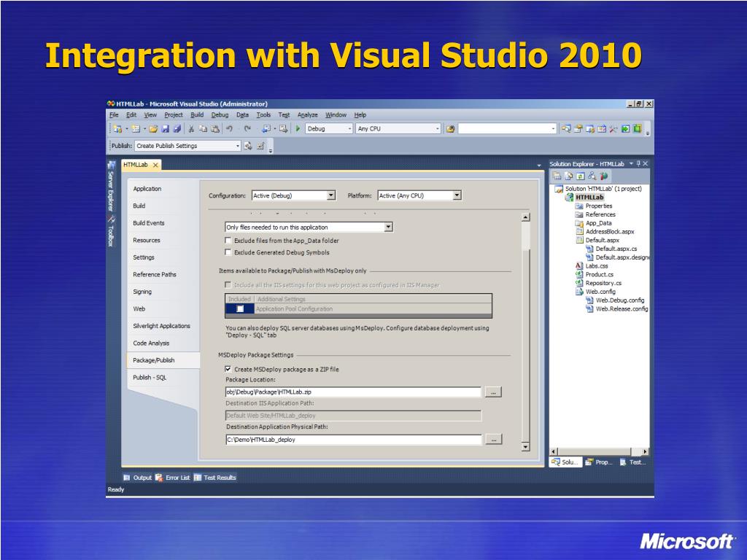The width and height of the screenshot is (747, 560).
Task: Pin the Solution Explorer auto-hide icon
Action: point(638,163)
